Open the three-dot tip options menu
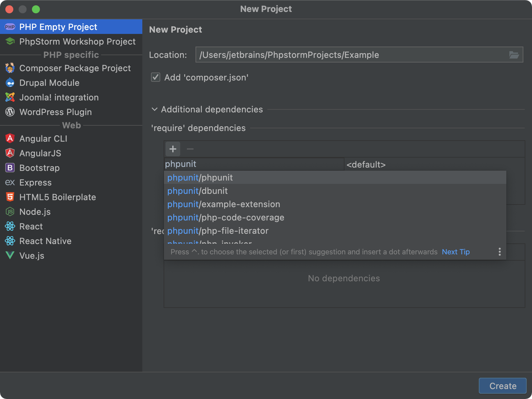Screen dimensions: 532x399 pos(499,252)
